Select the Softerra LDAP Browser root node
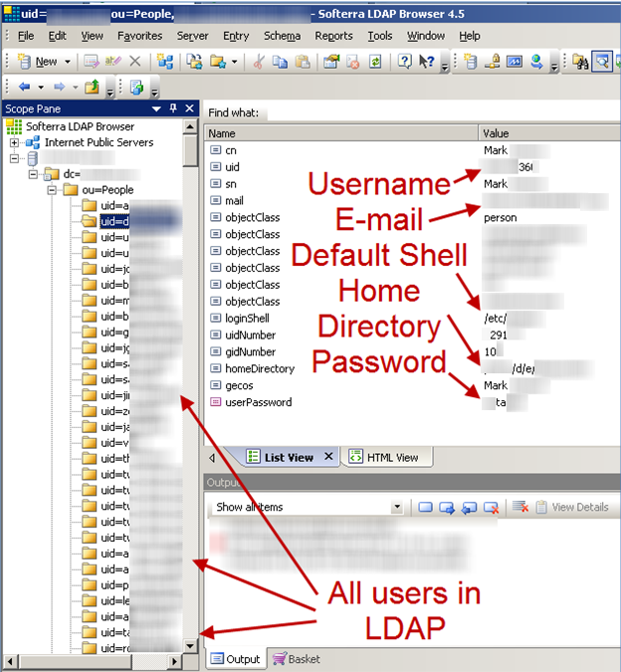Screen dimensions: 621x672 click(80, 126)
